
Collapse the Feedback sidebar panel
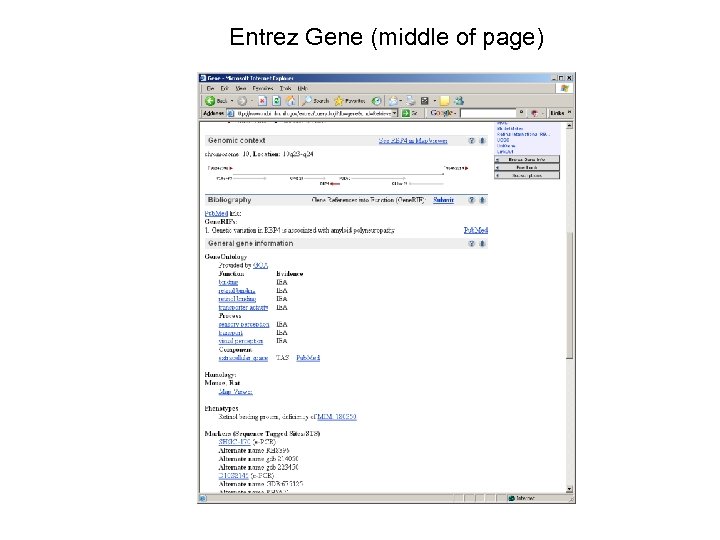(x=497, y=168)
